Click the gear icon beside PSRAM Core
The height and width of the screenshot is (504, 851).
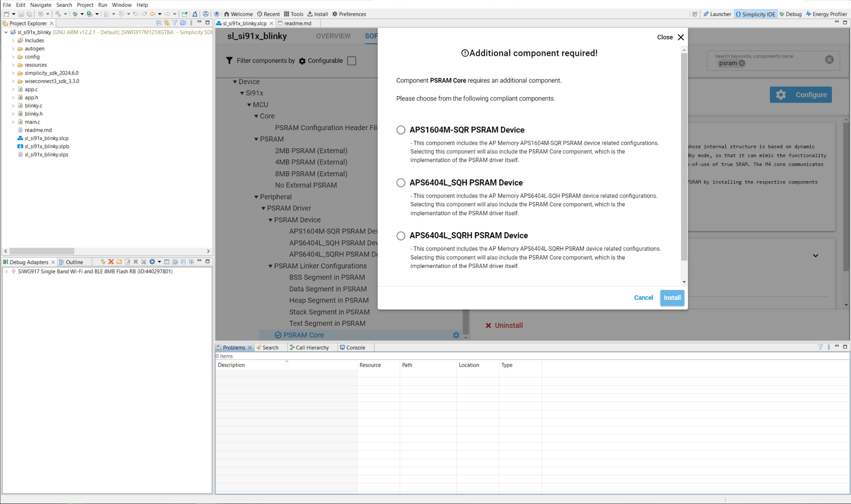click(x=456, y=335)
